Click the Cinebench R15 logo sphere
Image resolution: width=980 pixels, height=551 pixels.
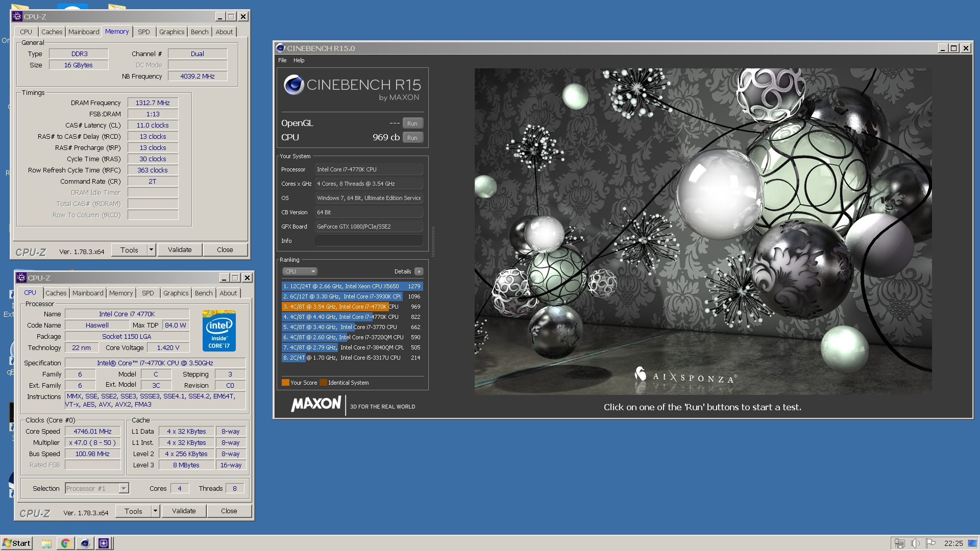click(x=294, y=85)
